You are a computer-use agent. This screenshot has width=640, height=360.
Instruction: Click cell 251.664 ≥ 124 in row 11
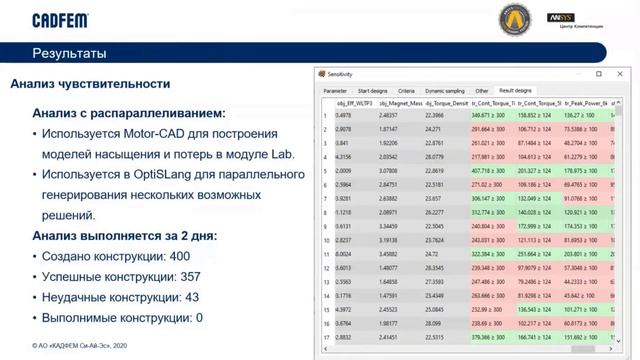(x=539, y=254)
